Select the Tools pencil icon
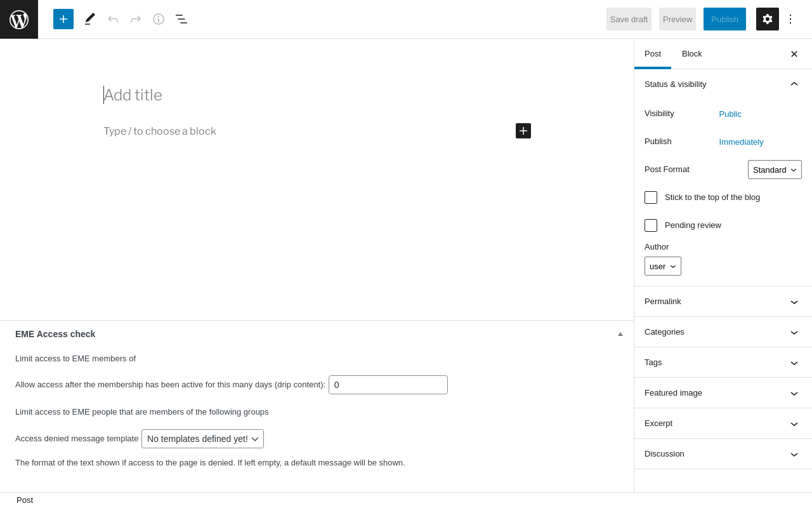This screenshot has height=508, width=812. pos(90,19)
